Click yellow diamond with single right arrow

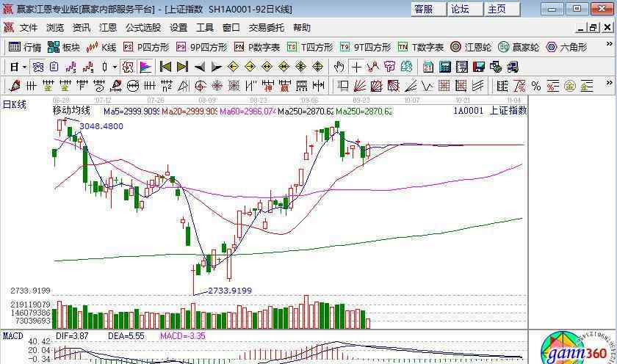coord(250,68)
